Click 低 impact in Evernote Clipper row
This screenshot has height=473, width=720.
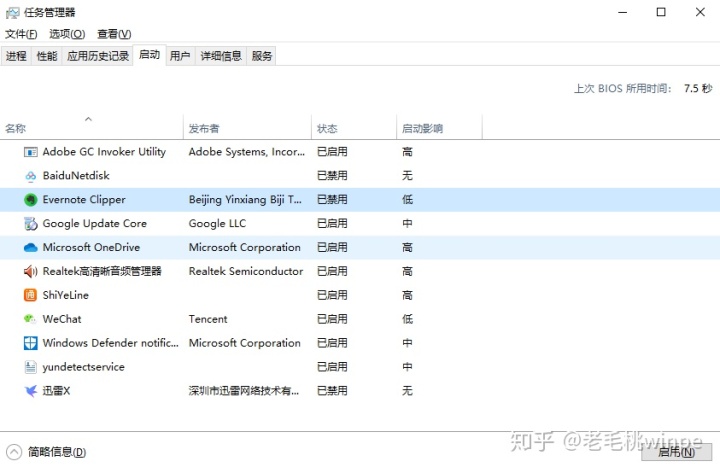407,200
